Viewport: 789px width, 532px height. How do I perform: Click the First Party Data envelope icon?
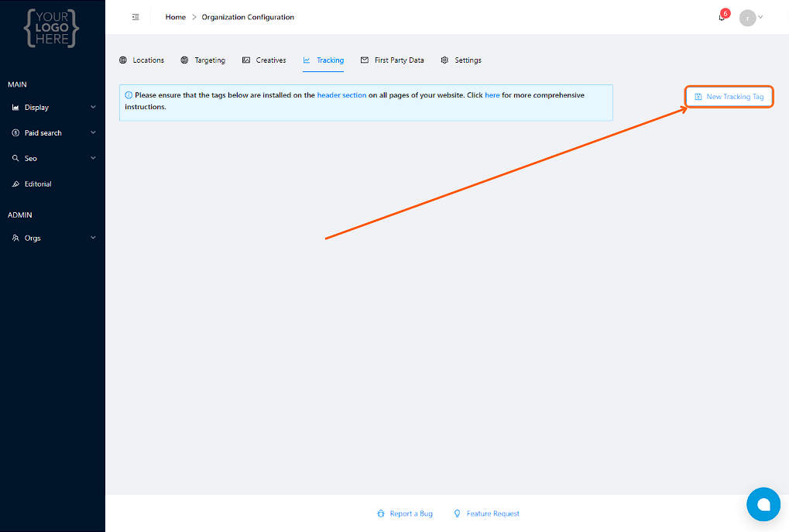tap(365, 60)
